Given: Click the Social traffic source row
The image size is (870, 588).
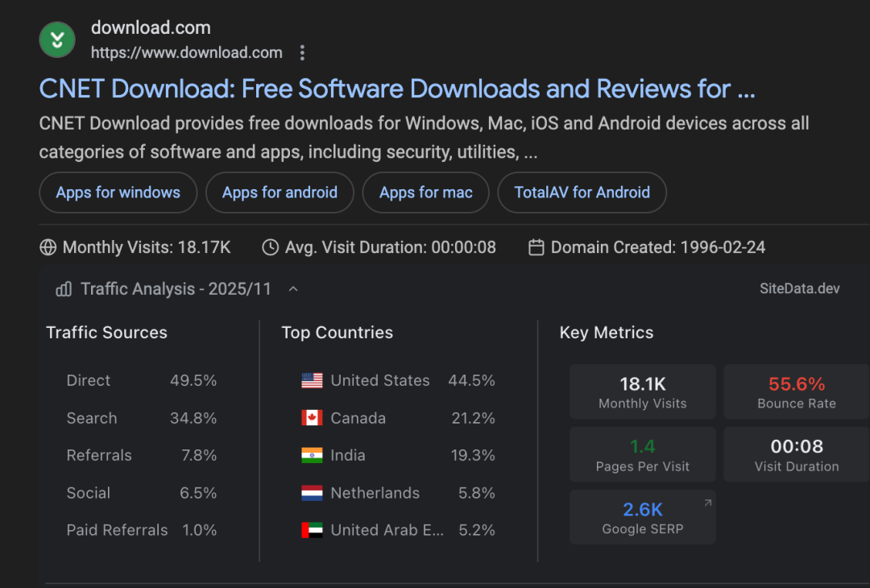Looking at the screenshot, I should pos(142,493).
